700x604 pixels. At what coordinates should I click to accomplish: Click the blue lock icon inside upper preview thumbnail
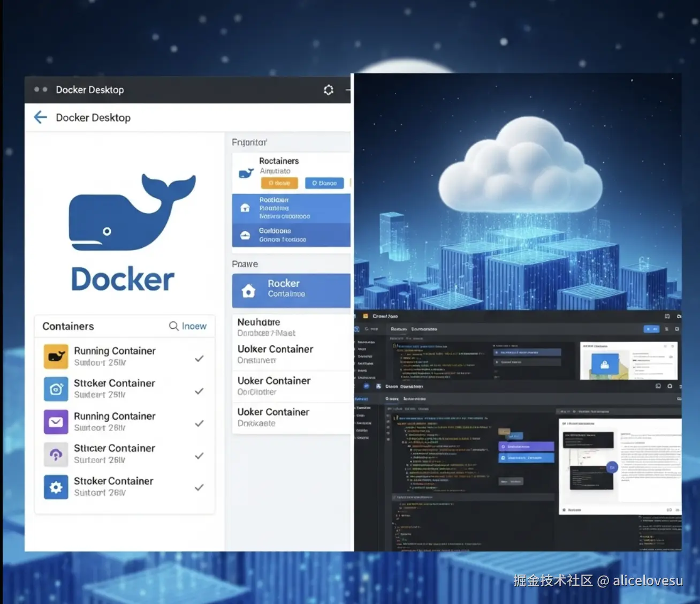point(604,365)
